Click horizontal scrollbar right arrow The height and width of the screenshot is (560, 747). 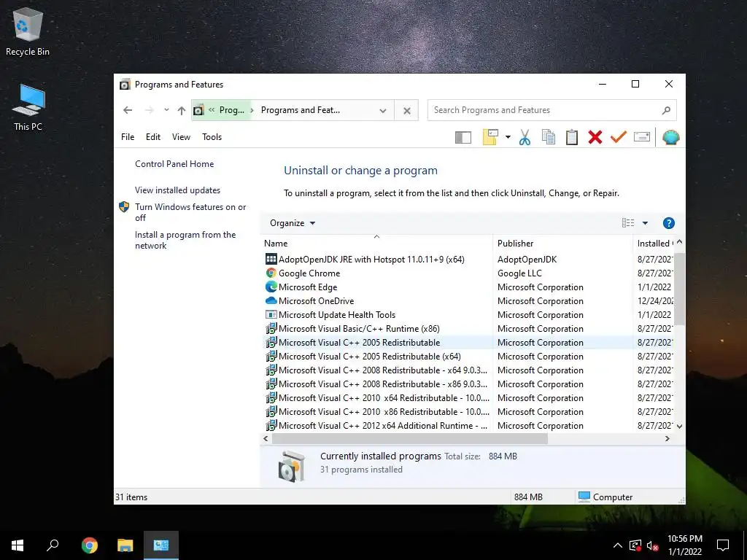tap(667, 438)
